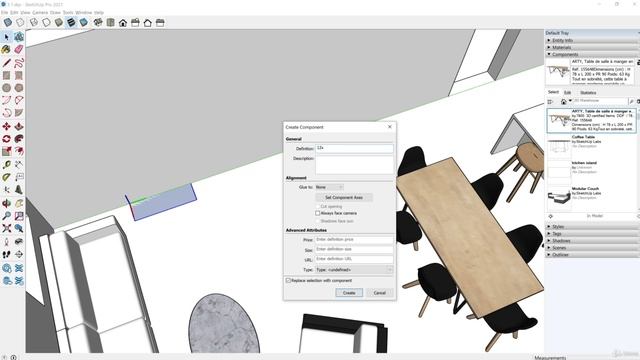The height and width of the screenshot is (360, 640).
Task: Click the definition URL input field
Action: point(354,259)
